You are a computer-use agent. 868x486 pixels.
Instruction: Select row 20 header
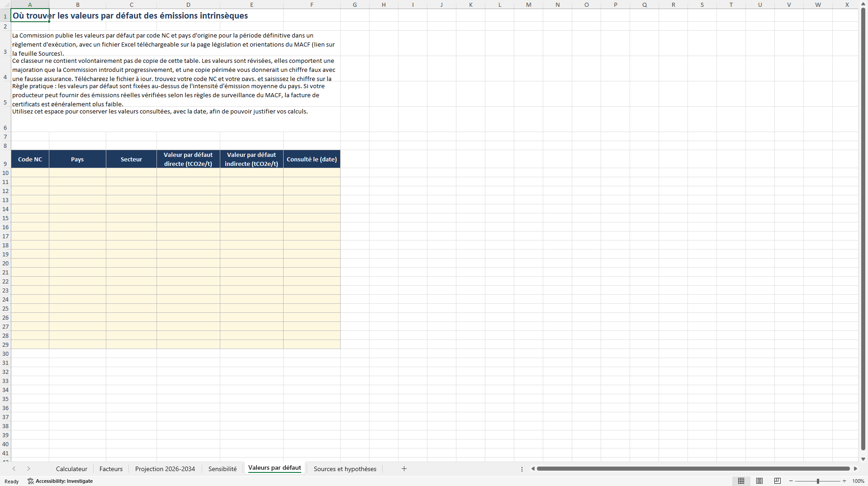point(5,263)
